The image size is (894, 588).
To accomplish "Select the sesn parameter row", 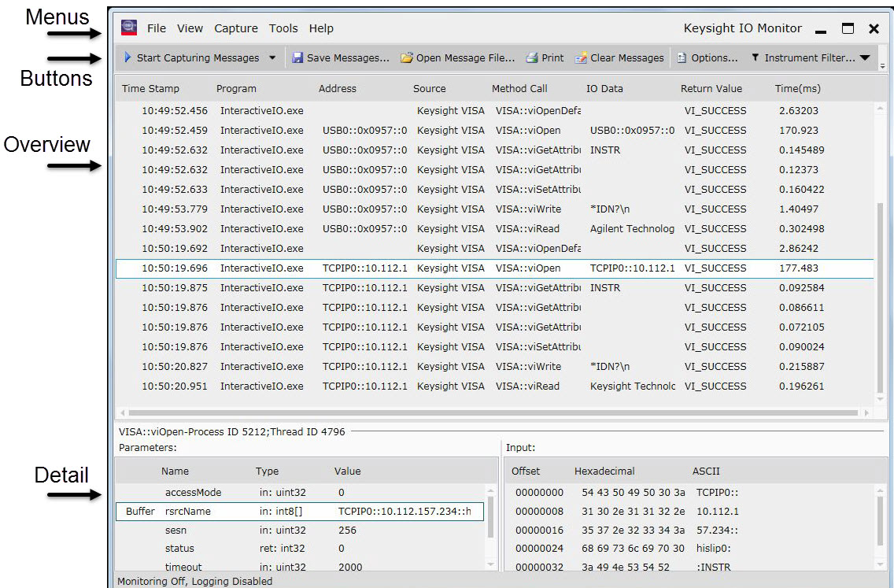I will tap(300, 530).
